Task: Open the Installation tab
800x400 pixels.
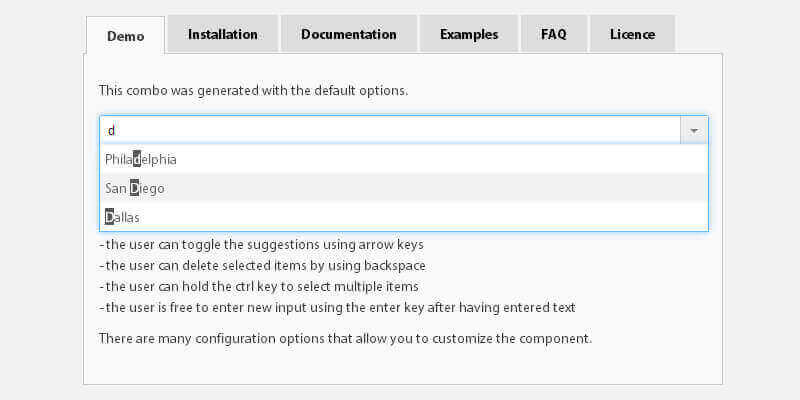Action: coord(222,34)
